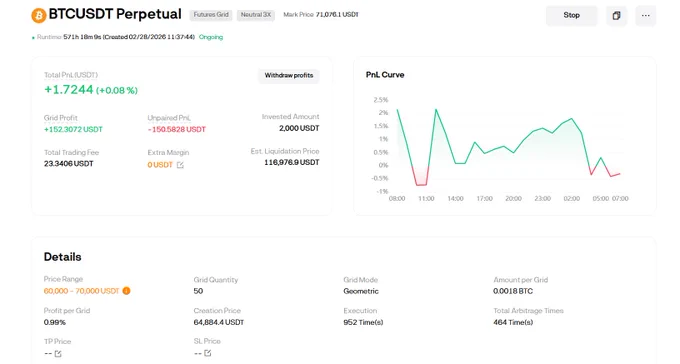The image size is (680, 364).
Task: Click the (+0.08 %) PnL percentage
Action: pyautogui.click(x=117, y=90)
